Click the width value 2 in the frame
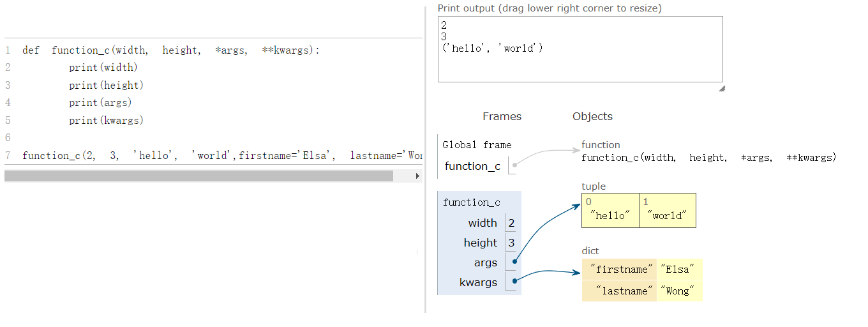Image resolution: width=868 pixels, height=327 pixels. click(511, 223)
